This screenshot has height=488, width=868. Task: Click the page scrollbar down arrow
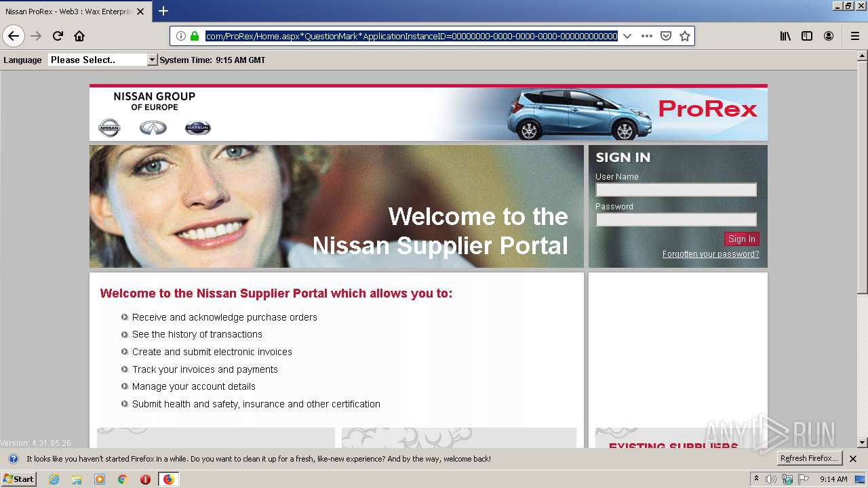click(862, 443)
